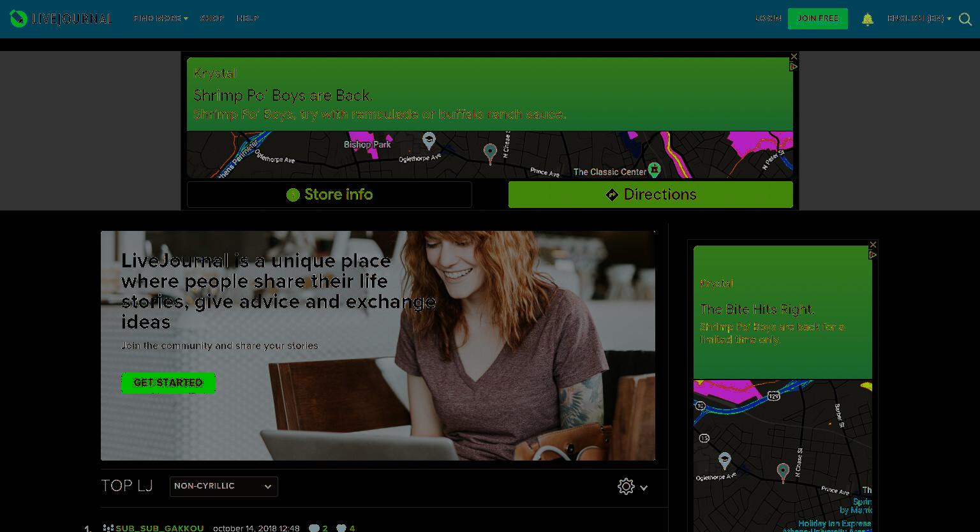Viewport: 980px width, 532px height.
Task: Expand the chevron beside the settings gear
Action: click(644, 487)
